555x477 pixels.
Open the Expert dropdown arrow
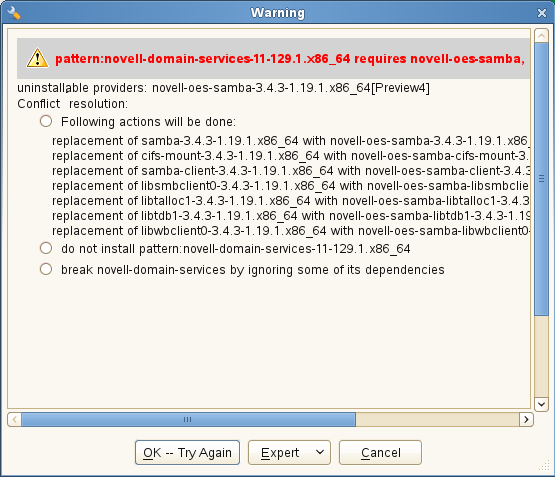320,452
